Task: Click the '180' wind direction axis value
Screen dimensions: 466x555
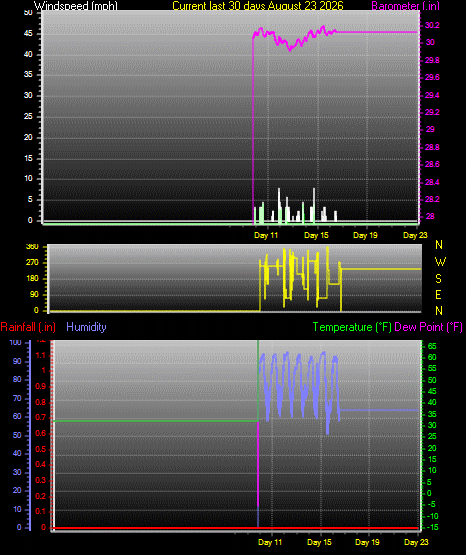Action: 32,279
